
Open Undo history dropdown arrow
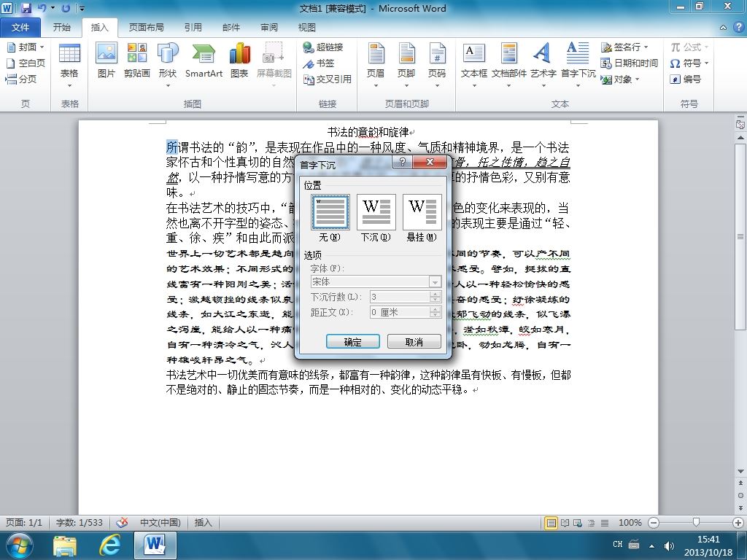[x=53, y=8]
